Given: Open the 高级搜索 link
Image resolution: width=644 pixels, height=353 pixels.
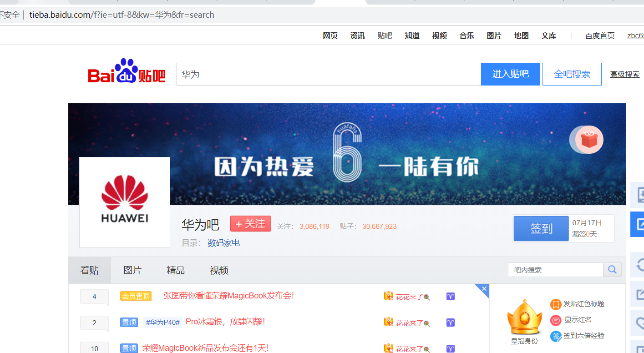Looking at the screenshot, I should pyautogui.click(x=625, y=74).
